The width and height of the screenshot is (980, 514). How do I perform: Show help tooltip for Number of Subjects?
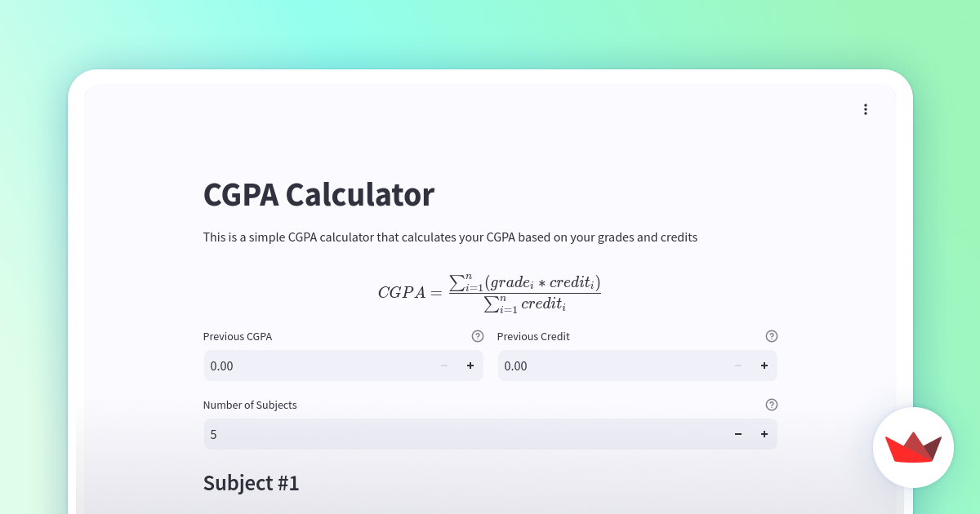click(772, 405)
